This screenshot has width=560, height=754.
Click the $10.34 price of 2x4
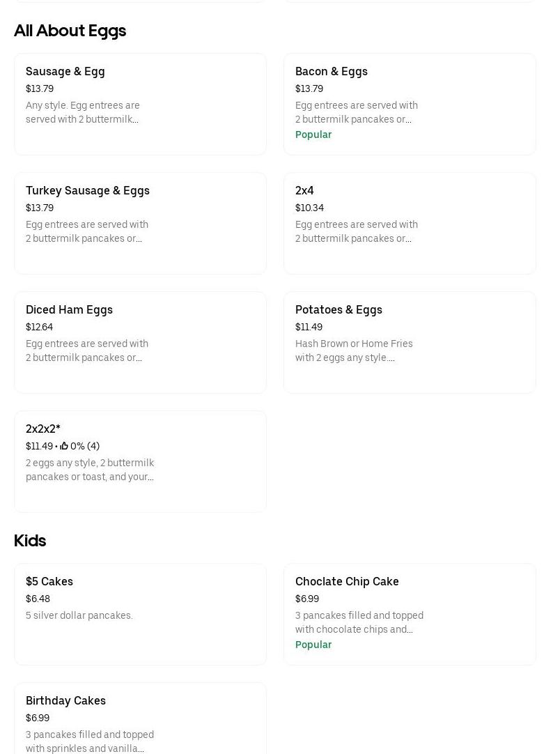(x=309, y=208)
